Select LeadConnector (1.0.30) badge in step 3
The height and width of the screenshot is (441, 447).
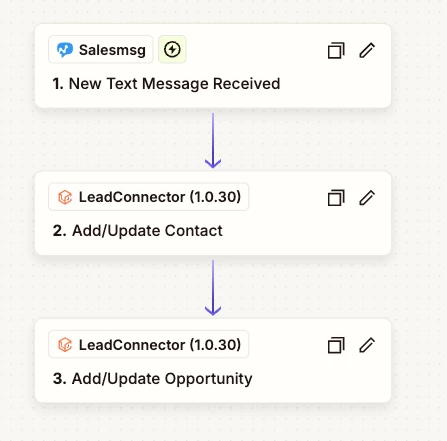click(149, 344)
